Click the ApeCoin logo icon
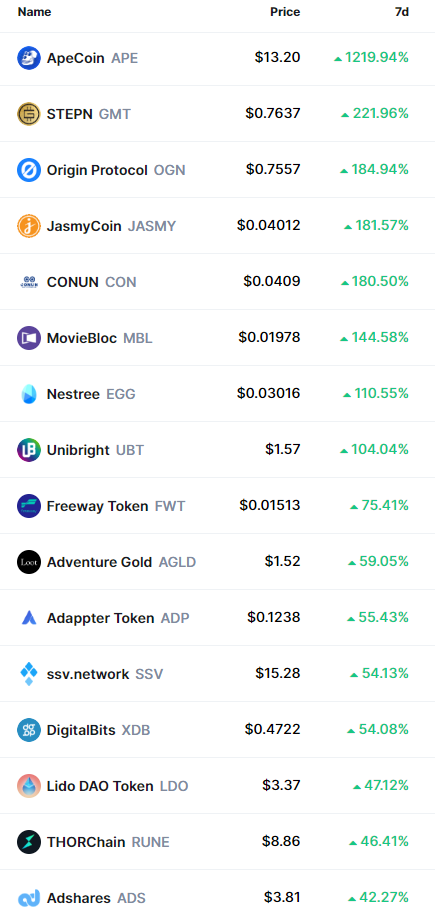Image resolution: width=435 pixels, height=918 pixels. point(29,58)
